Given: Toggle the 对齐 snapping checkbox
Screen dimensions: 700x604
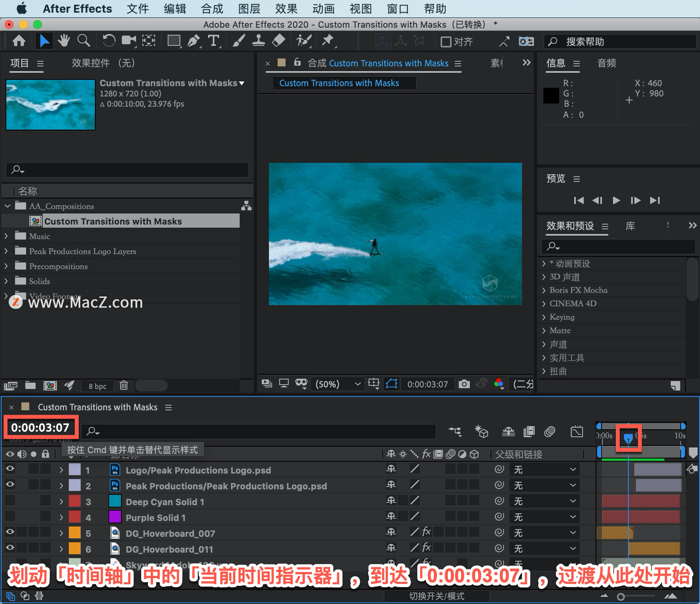Looking at the screenshot, I should (x=446, y=42).
